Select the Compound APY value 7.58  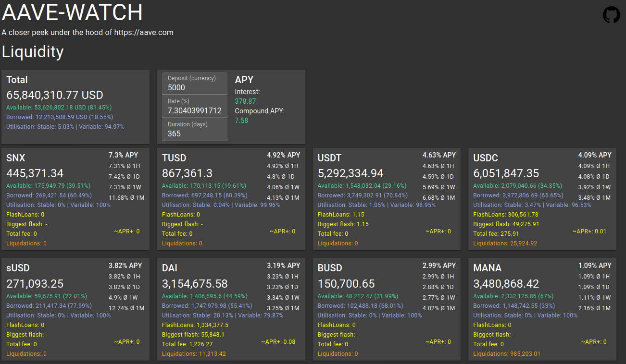click(241, 121)
